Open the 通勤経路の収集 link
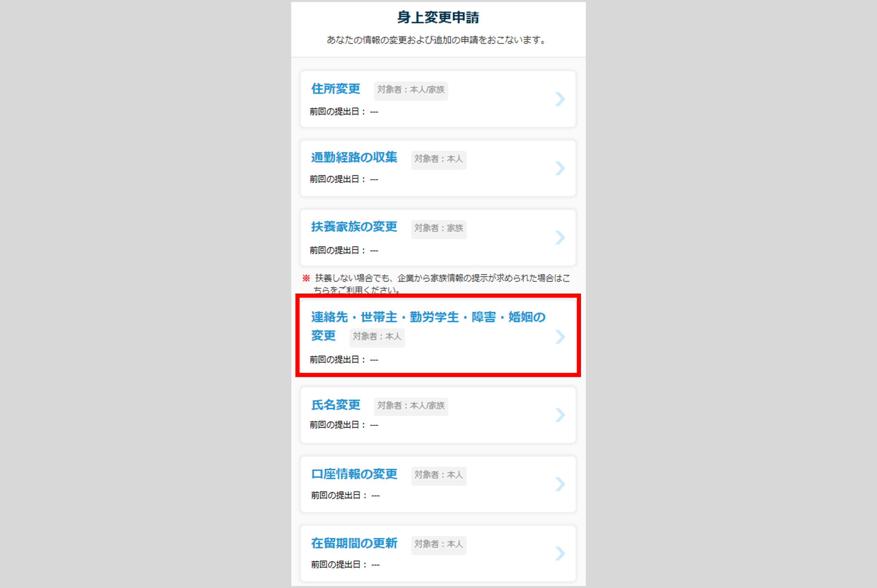The image size is (877, 588). click(x=354, y=158)
